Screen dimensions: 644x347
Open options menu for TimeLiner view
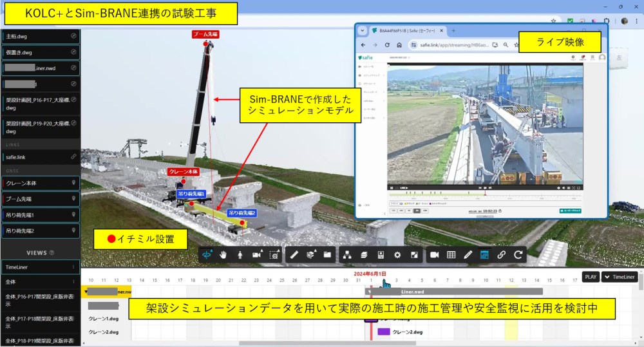pos(73,267)
